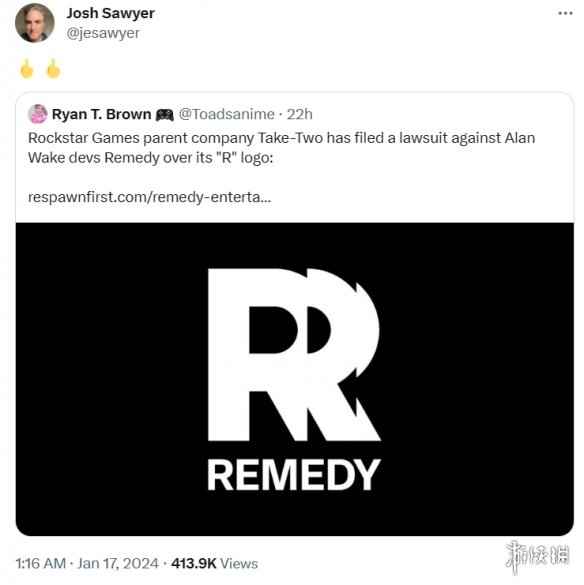Visit the @Toadsanime handle

coord(227,115)
